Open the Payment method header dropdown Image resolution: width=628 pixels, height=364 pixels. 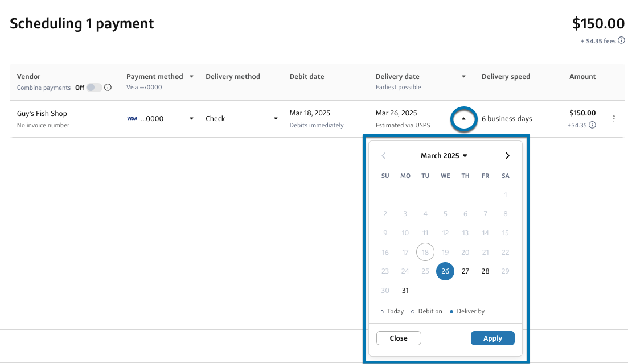pos(191,77)
